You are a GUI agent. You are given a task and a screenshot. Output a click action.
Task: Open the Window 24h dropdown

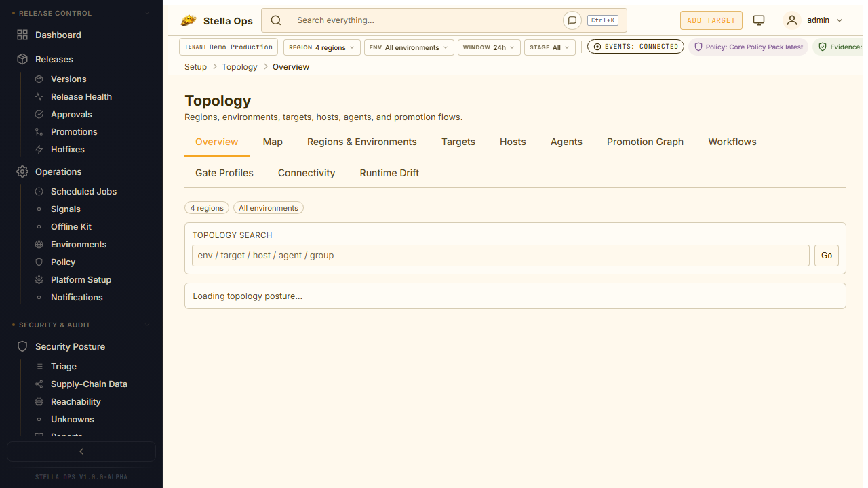[x=489, y=47]
